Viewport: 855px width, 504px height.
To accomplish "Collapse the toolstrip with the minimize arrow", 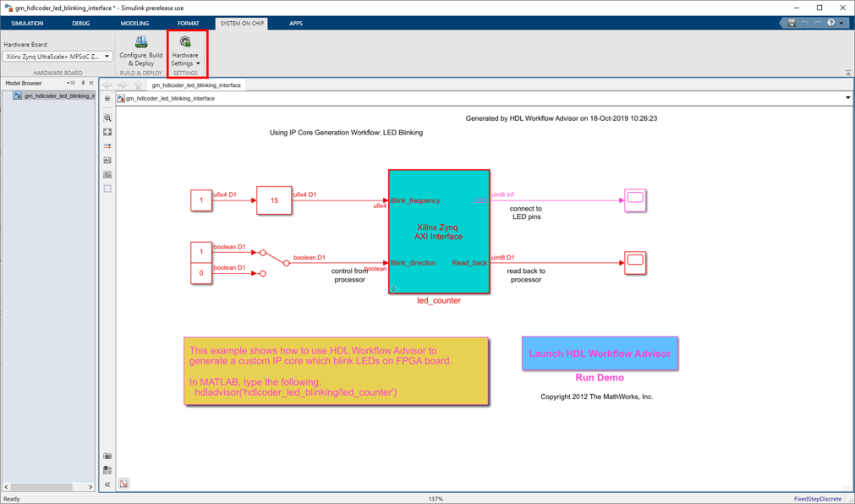I will coord(848,72).
